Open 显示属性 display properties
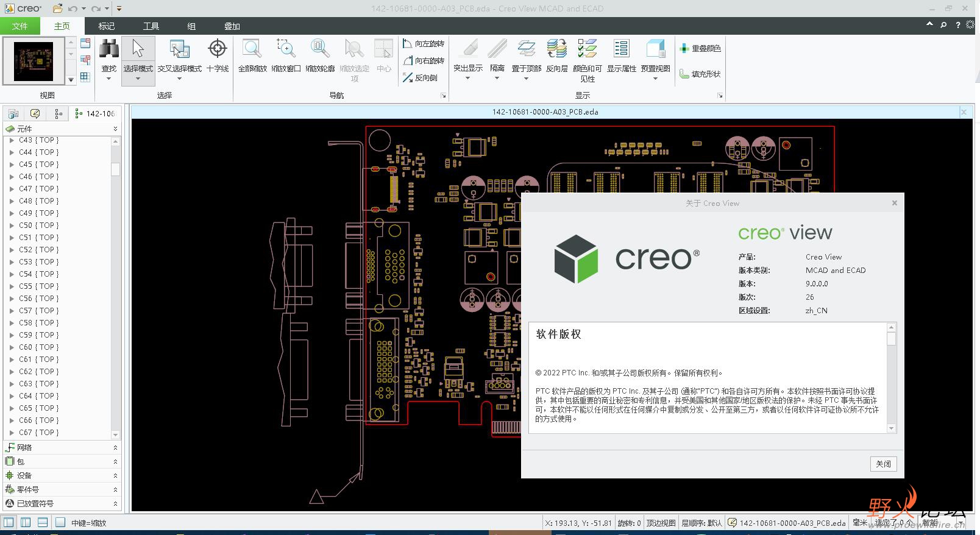This screenshot has width=980, height=535. 621,49
